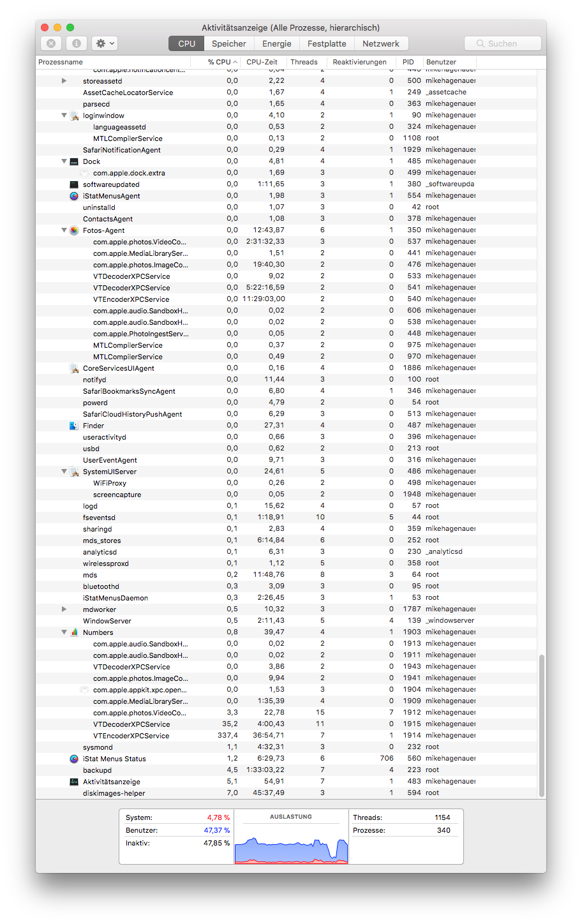Select the mds_stores process row
The width and height of the screenshot is (582, 924).
pos(287,540)
